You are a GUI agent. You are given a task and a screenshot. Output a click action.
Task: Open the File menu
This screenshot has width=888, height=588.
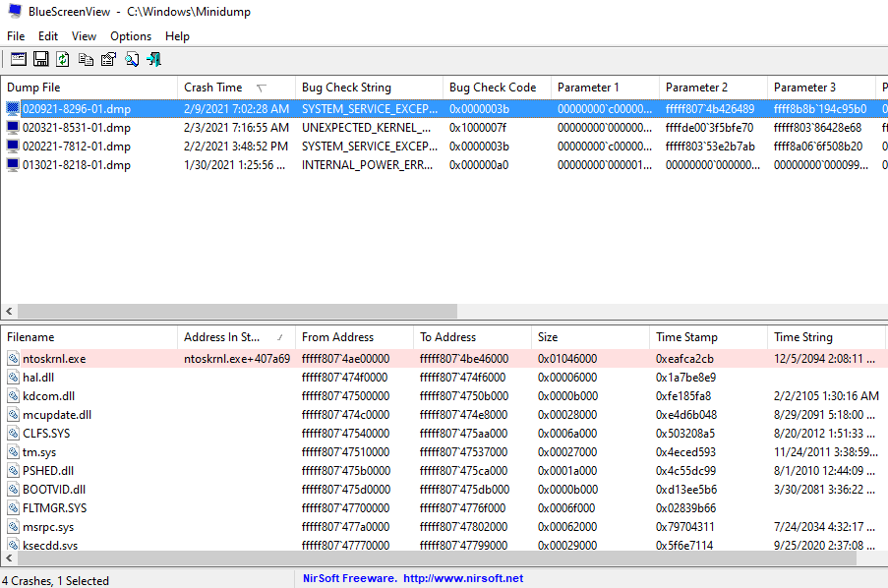(16, 36)
